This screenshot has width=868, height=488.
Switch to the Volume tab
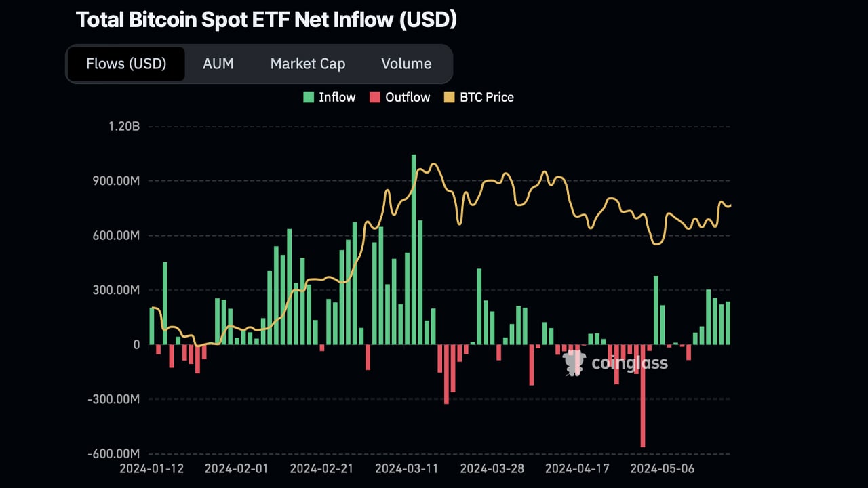click(x=406, y=64)
